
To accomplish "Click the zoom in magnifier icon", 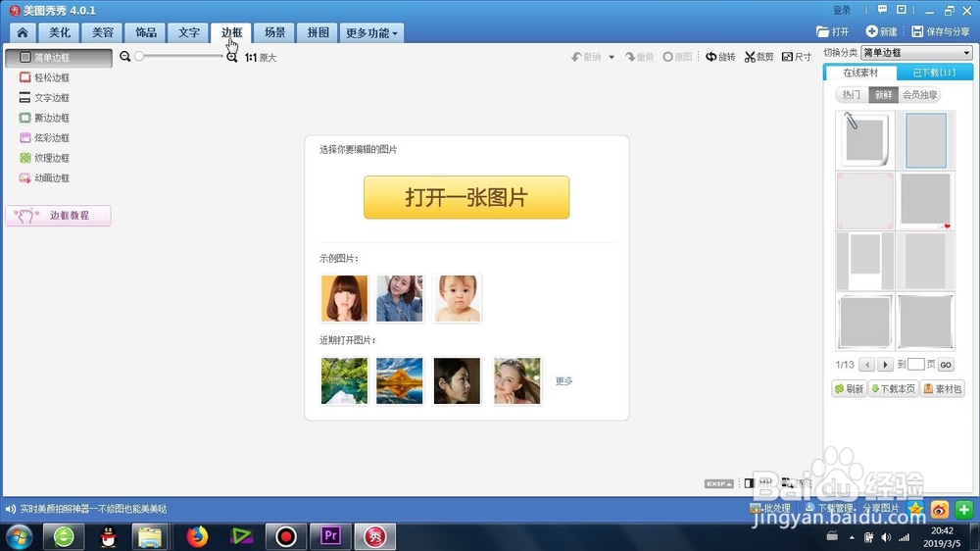I will click(x=232, y=57).
